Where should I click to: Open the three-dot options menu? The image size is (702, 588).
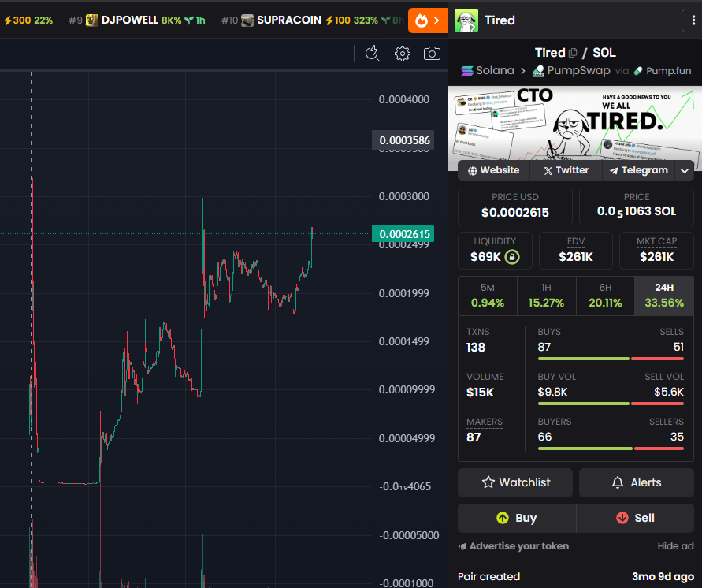tap(693, 20)
